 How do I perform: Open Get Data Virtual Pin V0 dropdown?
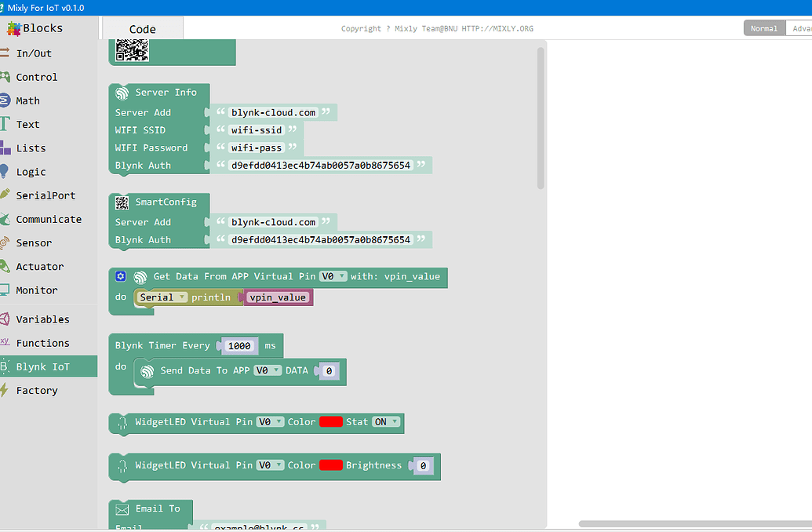pyautogui.click(x=333, y=277)
